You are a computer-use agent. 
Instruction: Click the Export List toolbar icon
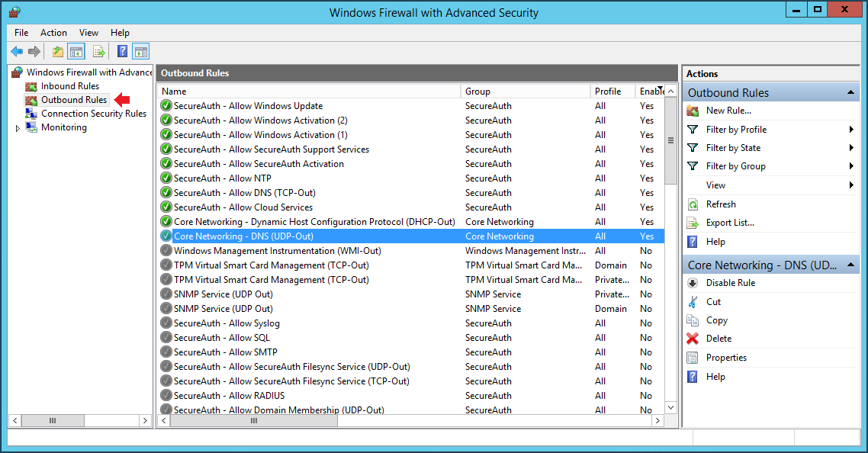pyautogui.click(x=98, y=52)
